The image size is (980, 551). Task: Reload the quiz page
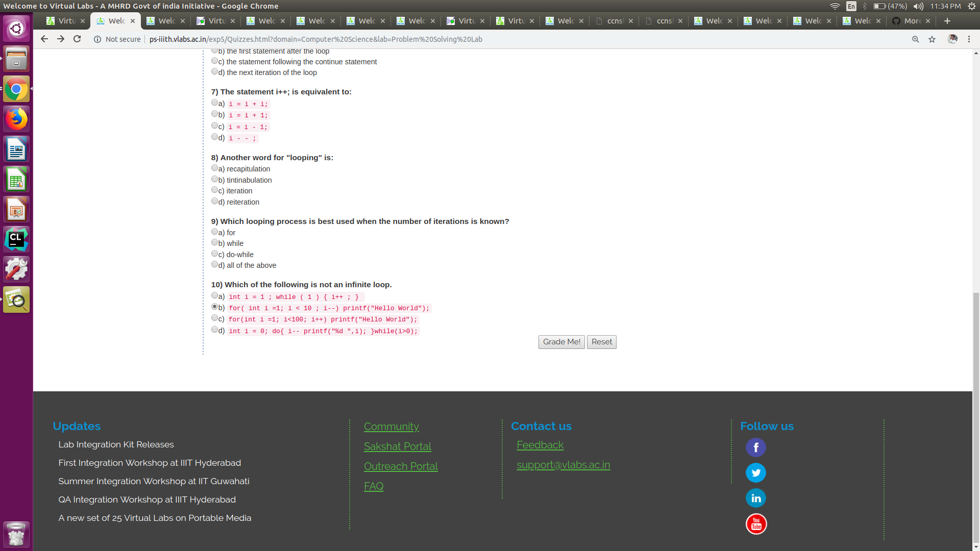coord(77,39)
